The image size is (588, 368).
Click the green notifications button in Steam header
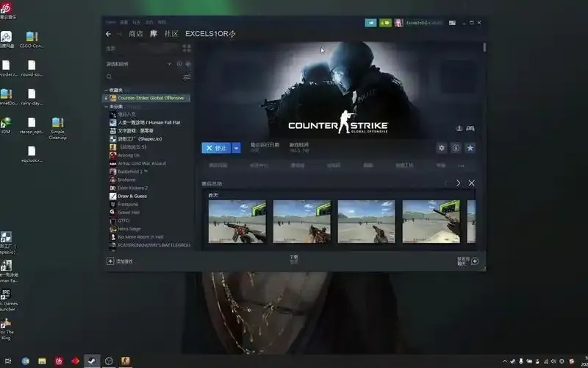point(385,23)
